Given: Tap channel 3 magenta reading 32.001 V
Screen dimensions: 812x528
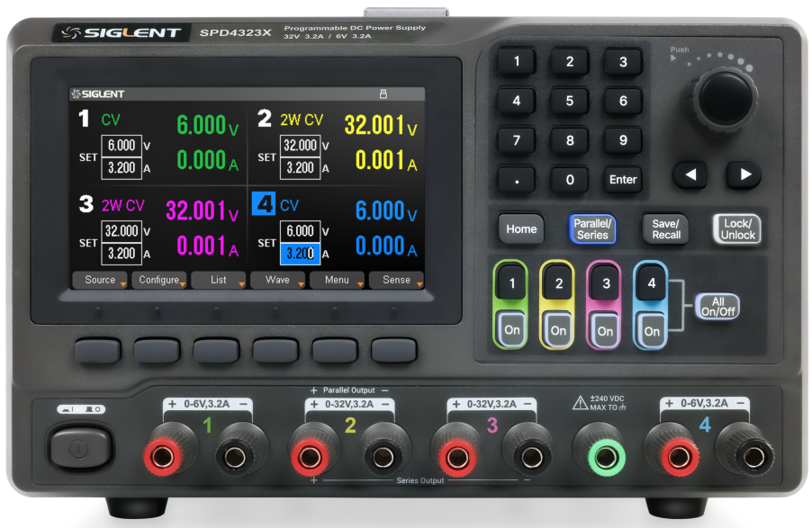Looking at the screenshot, I should (203, 211).
